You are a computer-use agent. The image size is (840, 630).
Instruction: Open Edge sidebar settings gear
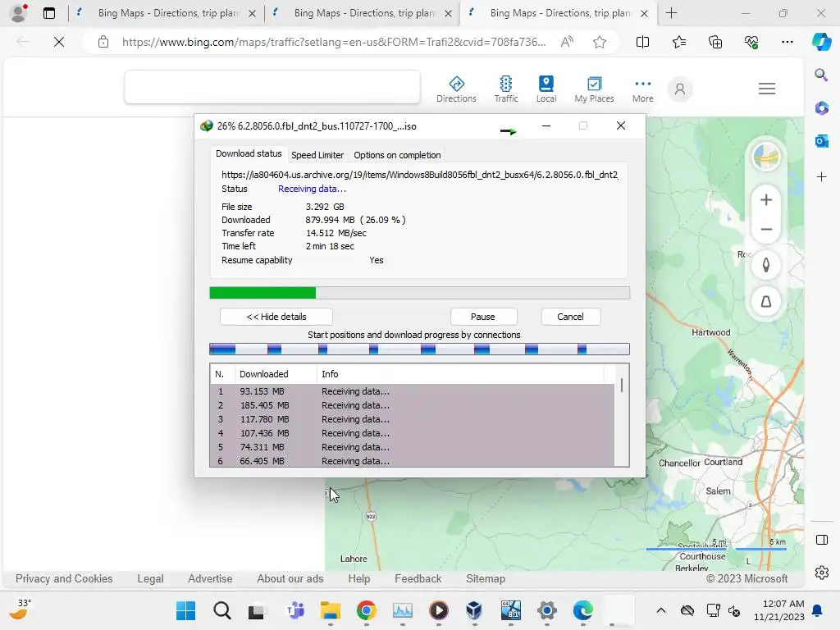coord(821,573)
